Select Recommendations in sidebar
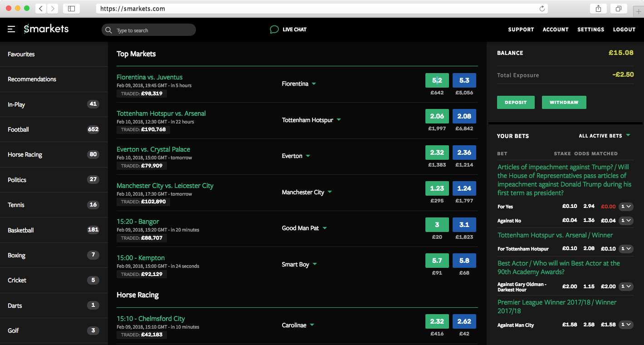644x345 pixels. pos(54,79)
